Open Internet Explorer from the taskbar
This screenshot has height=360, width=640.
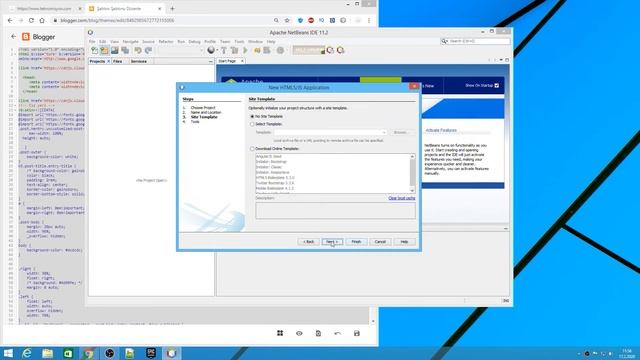(27, 353)
